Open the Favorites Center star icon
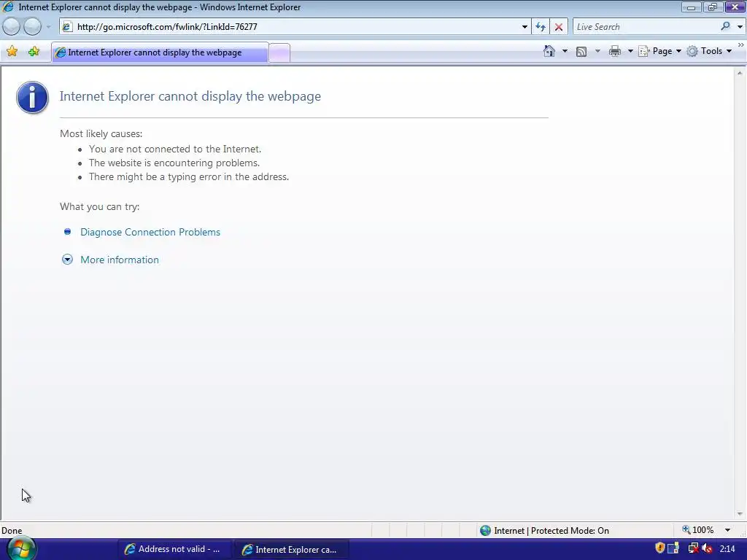The width and height of the screenshot is (747, 560). [12, 51]
